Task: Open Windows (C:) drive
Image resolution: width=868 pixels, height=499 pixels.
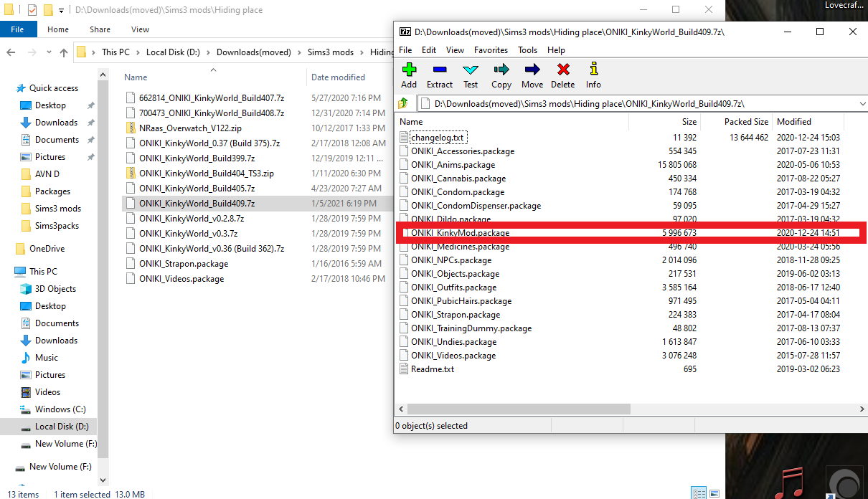Action: point(61,409)
